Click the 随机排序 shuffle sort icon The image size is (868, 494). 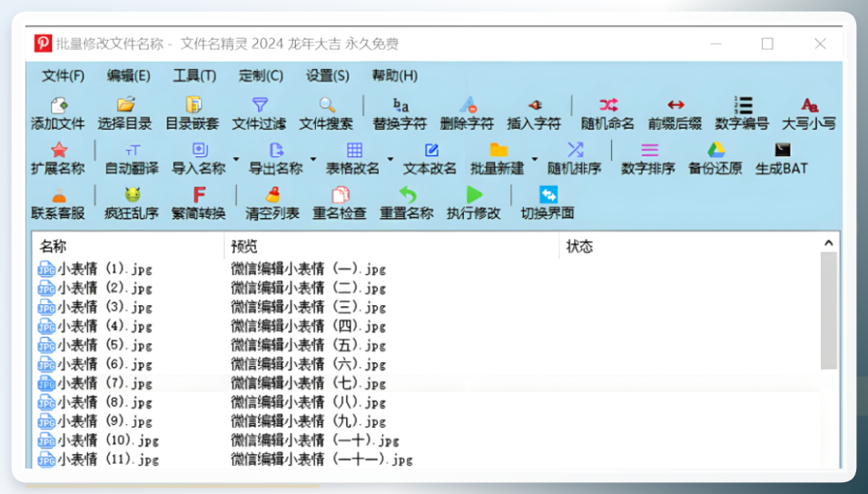pos(575,150)
